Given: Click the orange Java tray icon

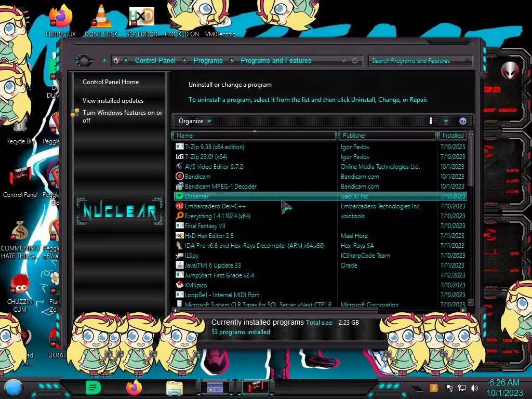Looking at the screenshot, I should (x=433, y=388).
